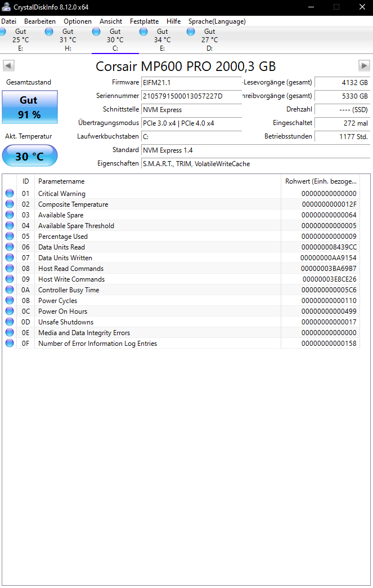Open the Ansicht menu
The width and height of the screenshot is (373, 588).
pos(111,21)
